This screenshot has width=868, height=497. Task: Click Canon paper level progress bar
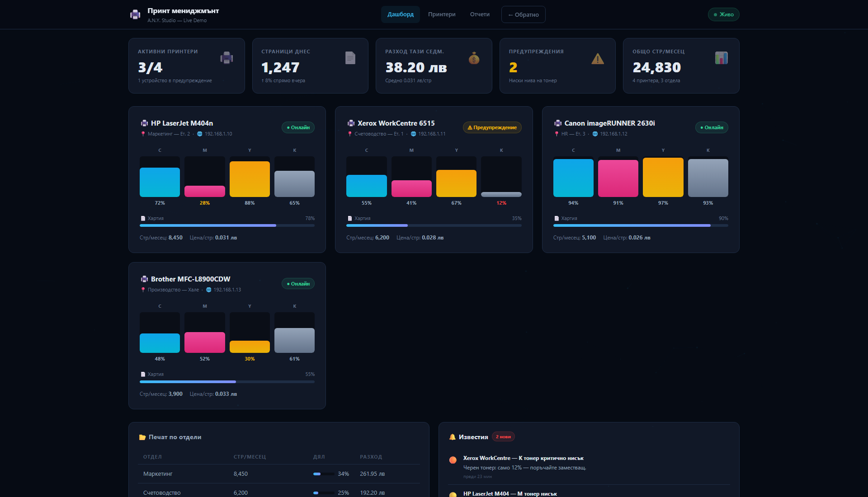tap(641, 225)
